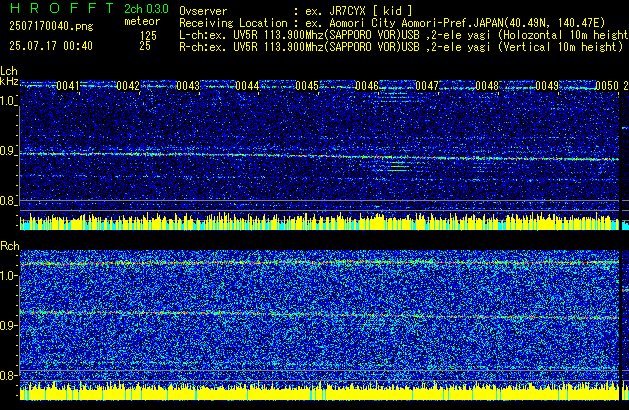
Task: Click the Receiving Location line
Action: tap(392, 23)
